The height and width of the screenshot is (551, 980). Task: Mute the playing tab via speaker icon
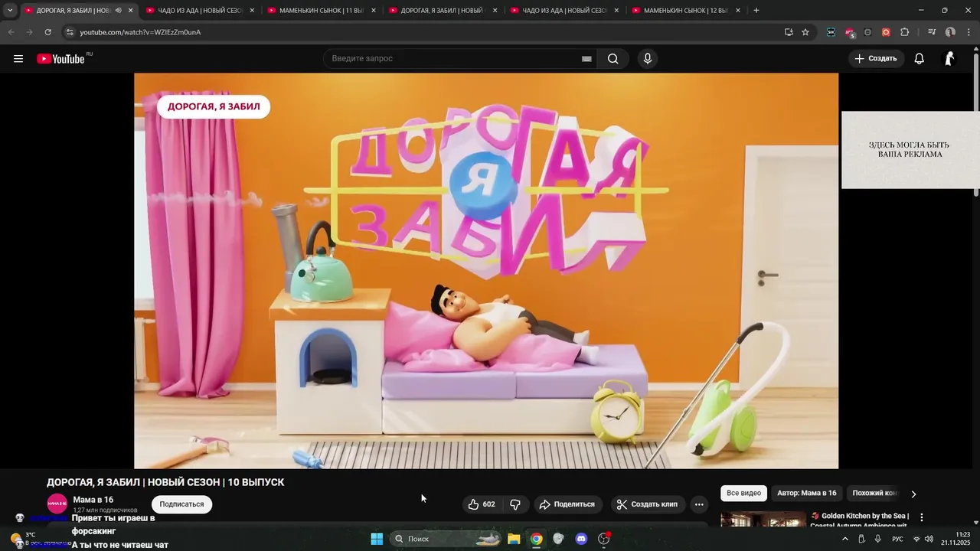click(118, 11)
